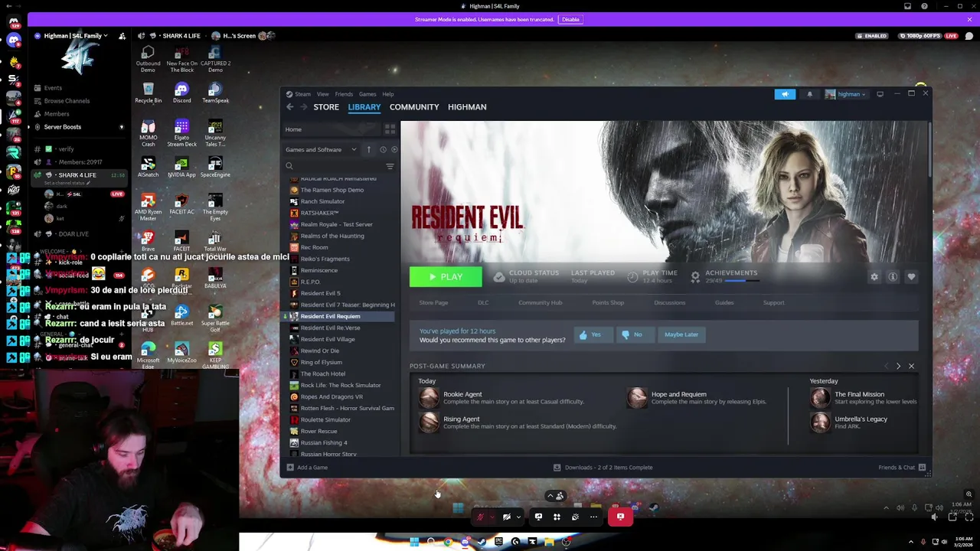980x551 pixels.
Task: Open the Friends menu in Steam
Action: pyautogui.click(x=344, y=94)
